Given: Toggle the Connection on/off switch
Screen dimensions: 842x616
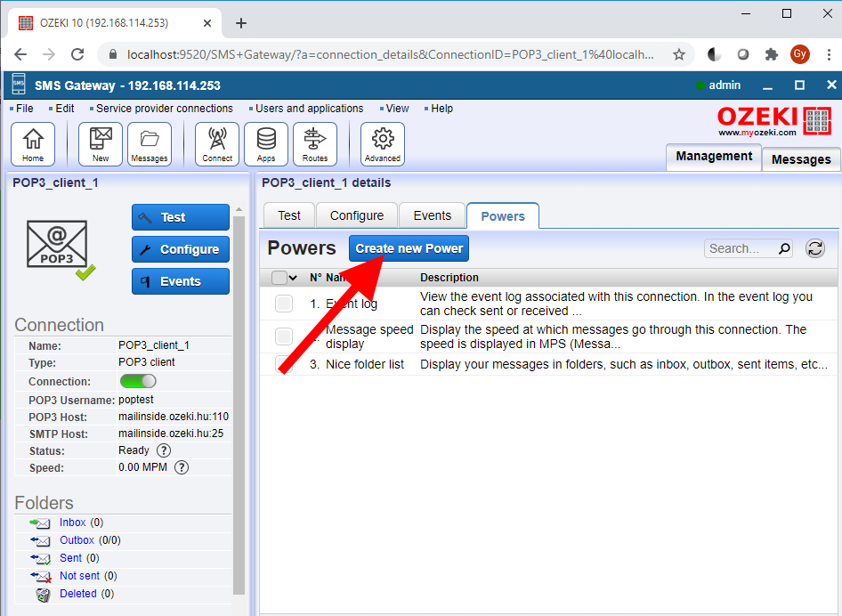Looking at the screenshot, I should (138, 381).
